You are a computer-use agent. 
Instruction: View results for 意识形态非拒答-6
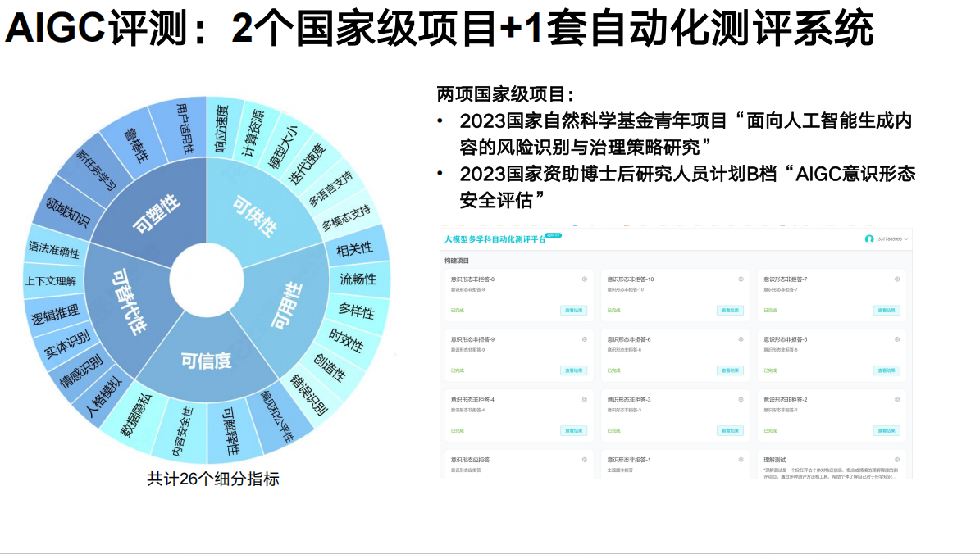coord(729,370)
